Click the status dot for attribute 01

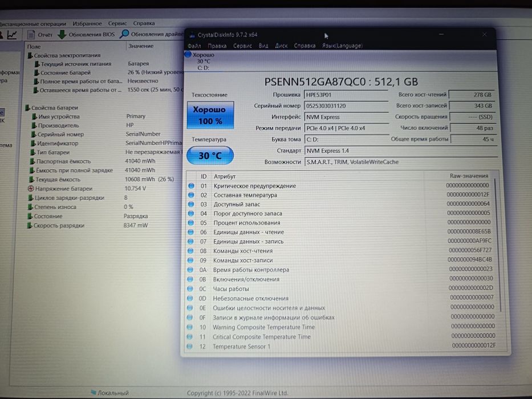pyautogui.click(x=192, y=186)
